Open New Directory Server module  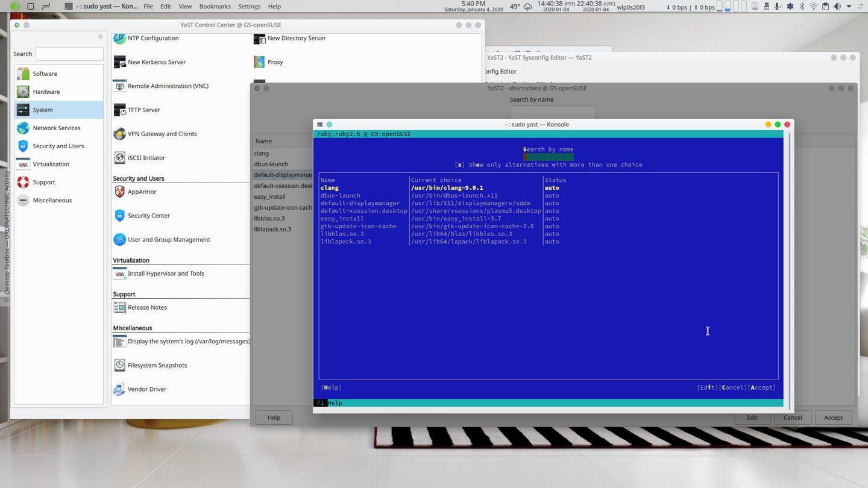(x=290, y=38)
